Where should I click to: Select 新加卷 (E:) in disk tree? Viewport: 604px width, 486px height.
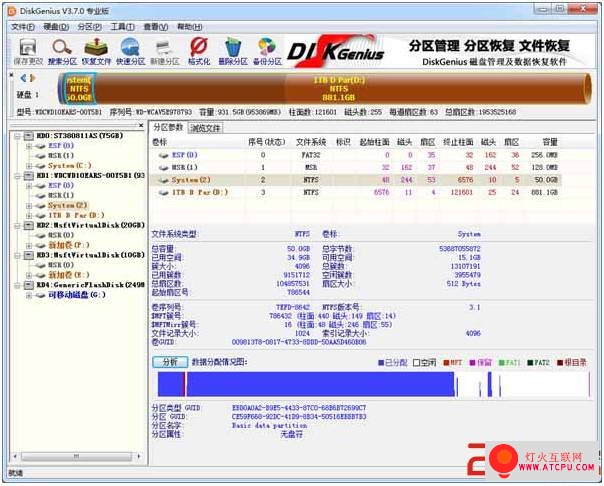click(69, 275)
